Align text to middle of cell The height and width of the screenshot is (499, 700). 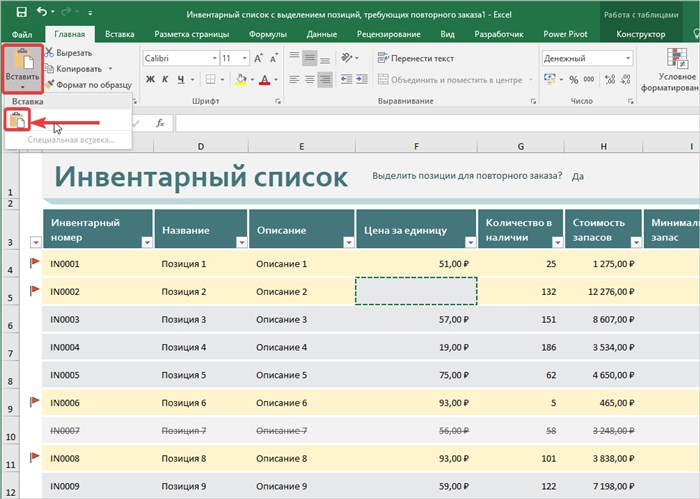(x=310, y=58)
